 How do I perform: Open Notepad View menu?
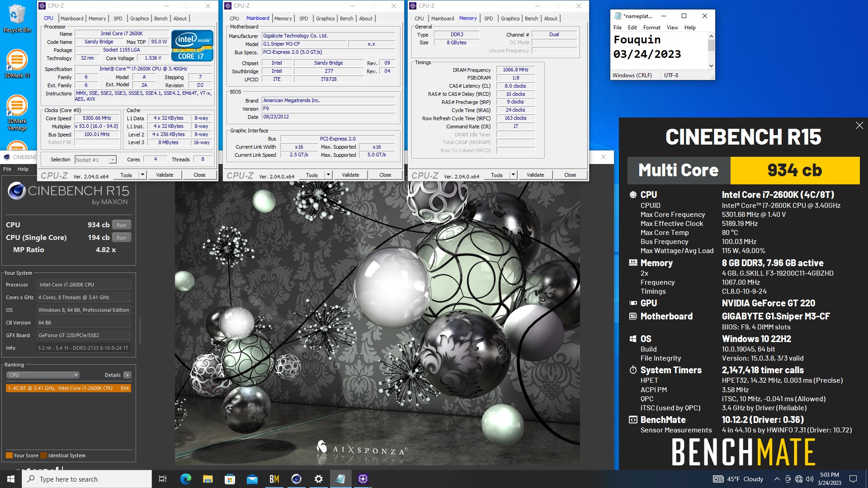(672, 28)
